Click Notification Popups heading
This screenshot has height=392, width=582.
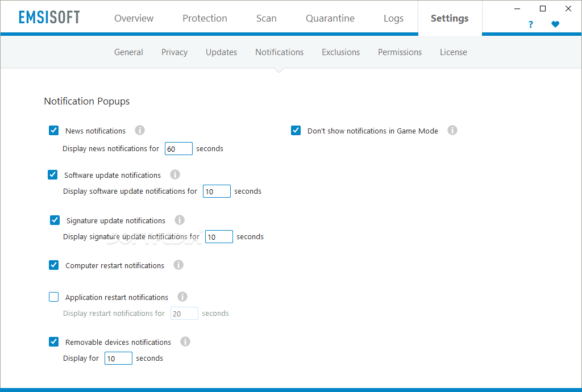click(87, 101)
